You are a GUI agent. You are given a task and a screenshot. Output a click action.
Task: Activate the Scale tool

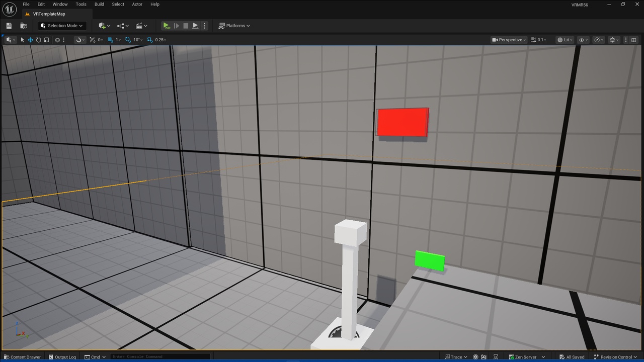point(46,40)
